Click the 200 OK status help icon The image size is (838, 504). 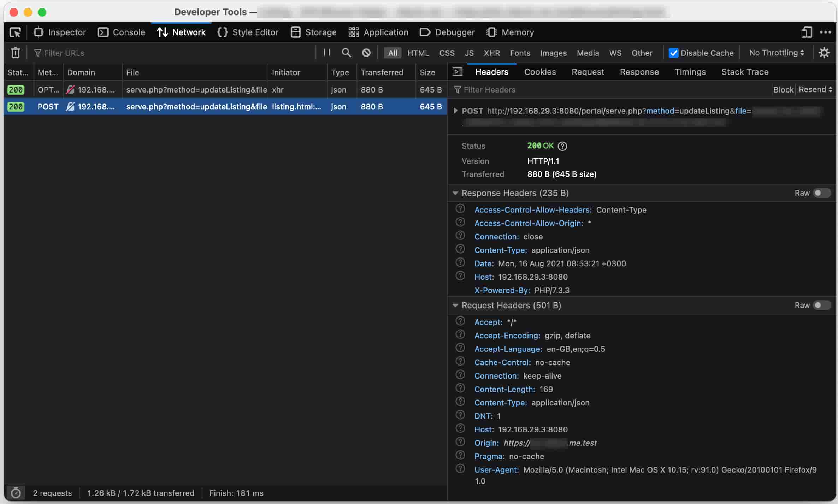pos(562,146)
